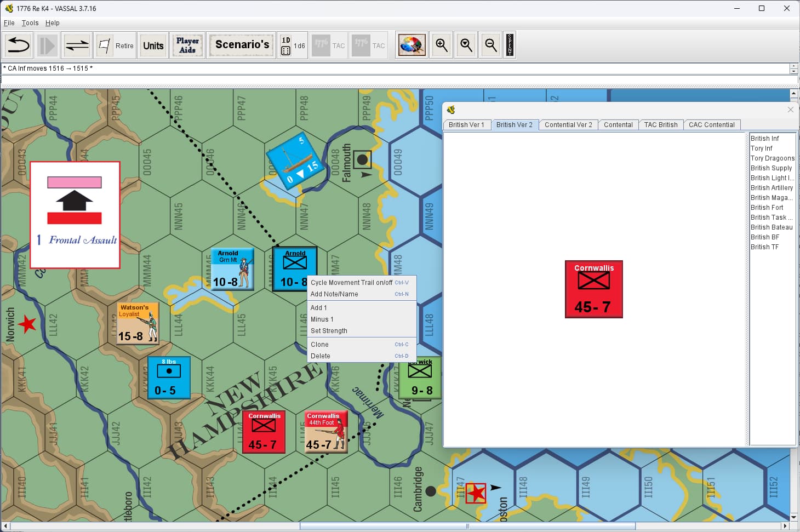Click the map scroll up arrow
800x532 pixels.
(x=794, y=94)
